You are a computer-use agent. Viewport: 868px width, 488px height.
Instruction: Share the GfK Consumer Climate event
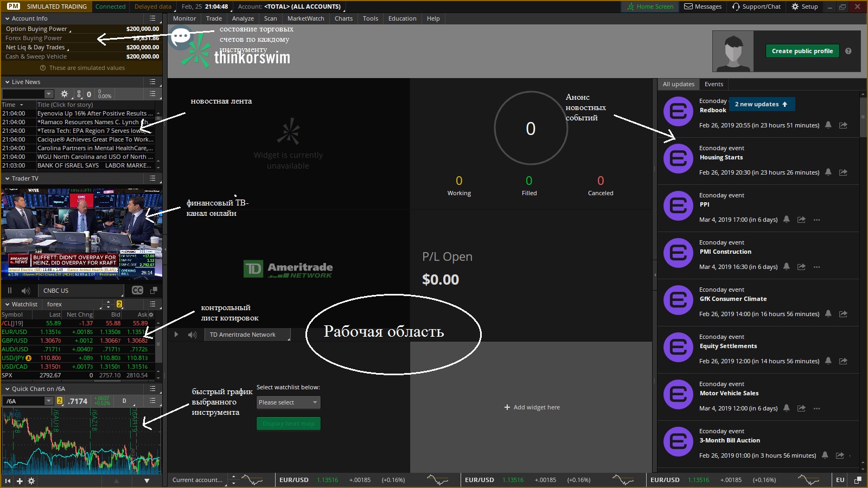point(843,314)
